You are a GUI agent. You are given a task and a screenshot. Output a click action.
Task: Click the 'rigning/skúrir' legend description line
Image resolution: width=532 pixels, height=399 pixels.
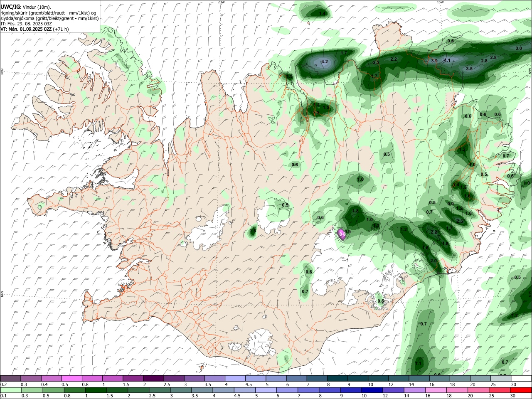(49, 12)
